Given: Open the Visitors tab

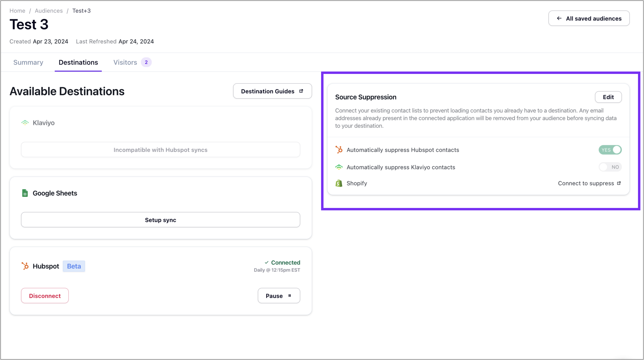Looking at the screenshot, I should (125, 62).
